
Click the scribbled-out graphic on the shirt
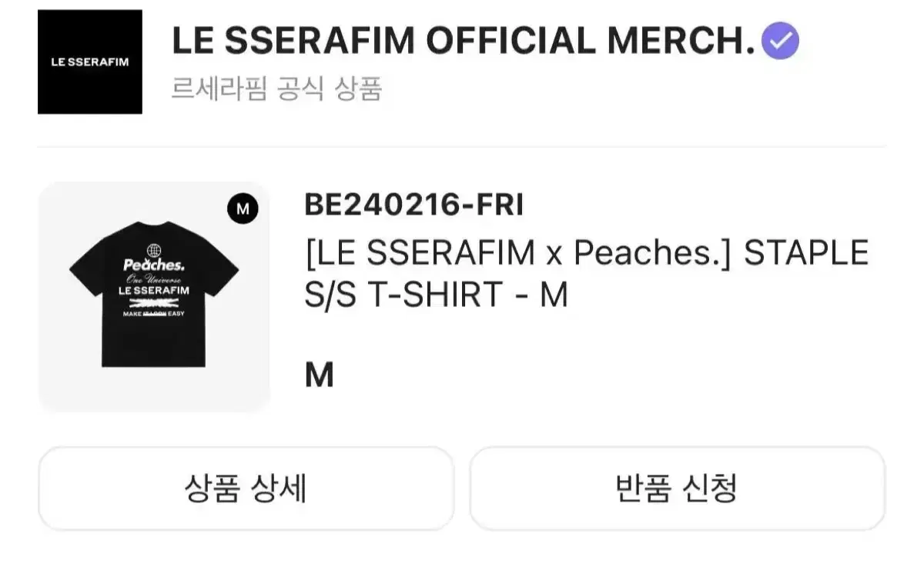154,304
